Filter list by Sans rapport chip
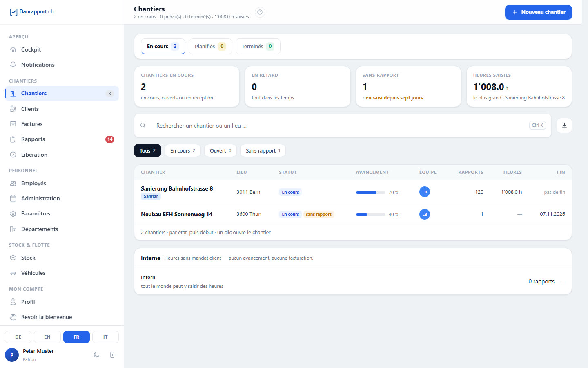The width and height of the screenshot is (588, 368). click(263, 150)
